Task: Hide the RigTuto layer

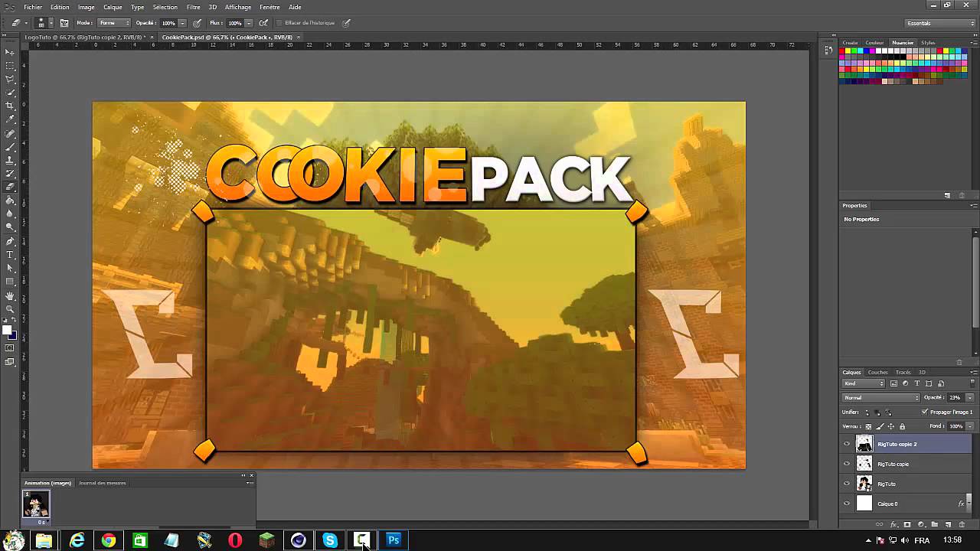Action: [x=847, y=484]
